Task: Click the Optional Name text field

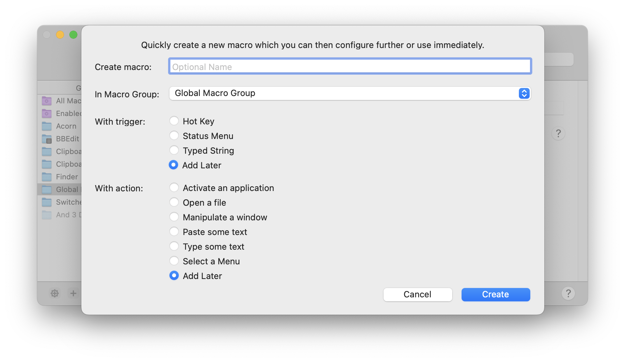Action: pos(350,67)
